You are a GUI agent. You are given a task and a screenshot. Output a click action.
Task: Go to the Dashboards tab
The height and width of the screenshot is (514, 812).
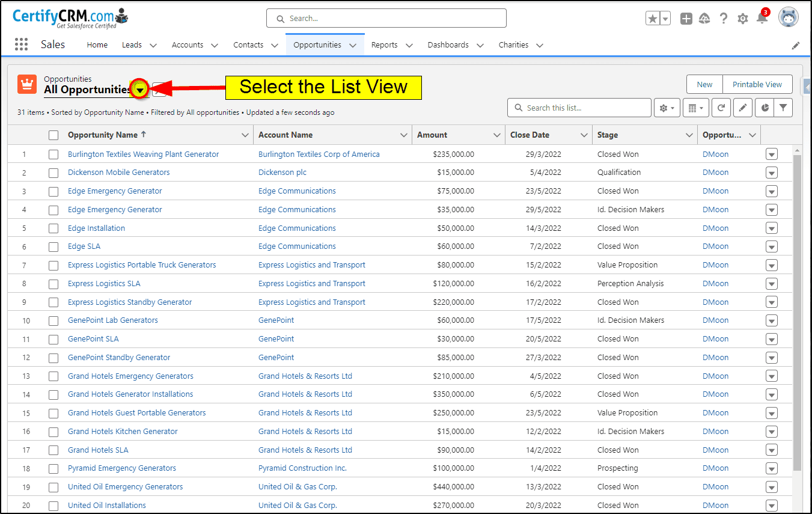click(448, 44)
